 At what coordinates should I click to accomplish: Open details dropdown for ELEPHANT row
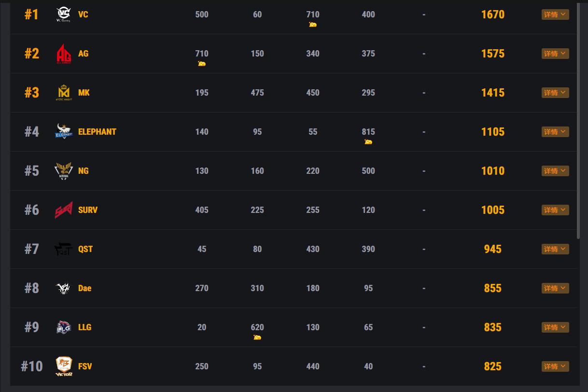pyautogui.click(x=555, y=132)
